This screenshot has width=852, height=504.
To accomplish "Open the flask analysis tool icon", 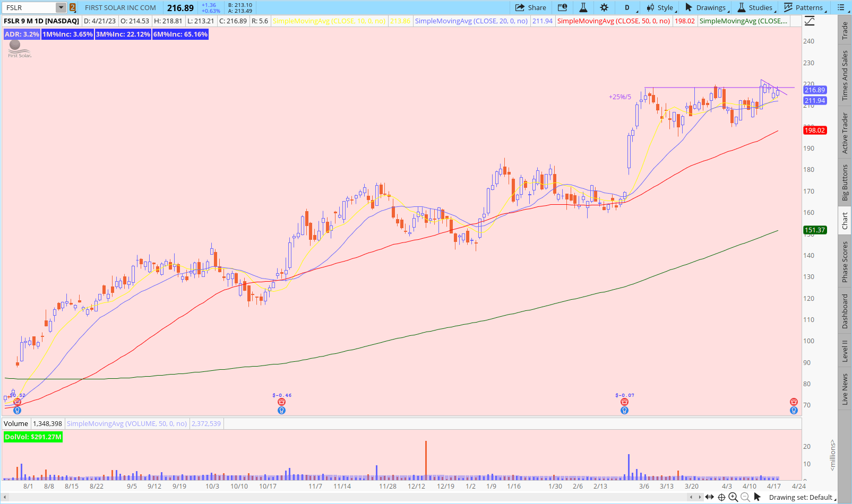I will click(583, 7).
